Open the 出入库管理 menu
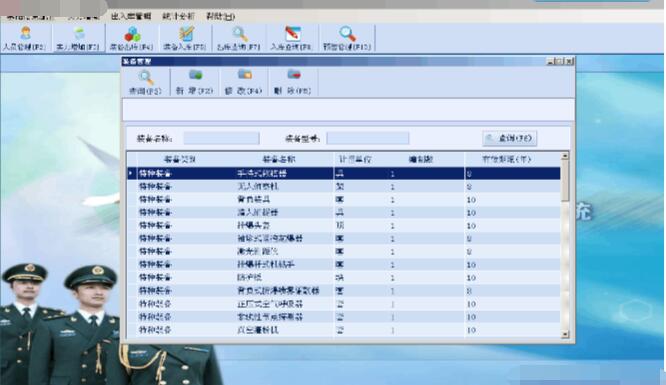 click(131, 16)
